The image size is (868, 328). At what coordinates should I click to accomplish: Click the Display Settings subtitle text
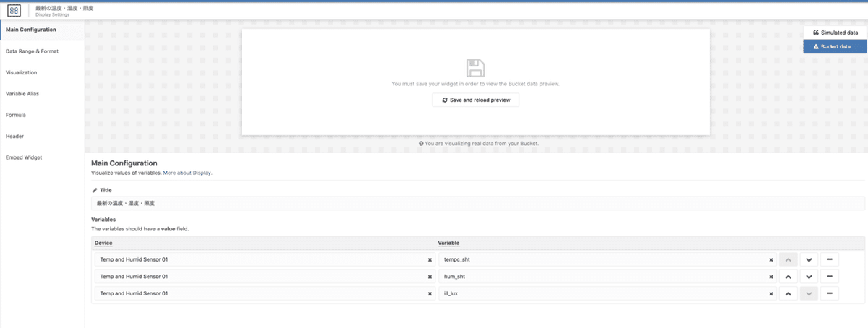[x=53, y=14]
